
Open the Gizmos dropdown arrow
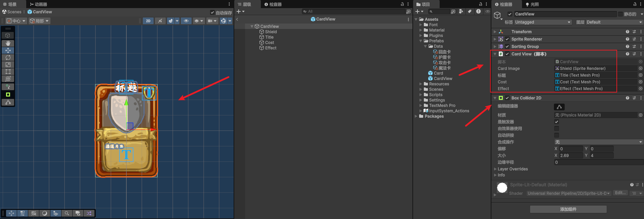click(230, 21)
